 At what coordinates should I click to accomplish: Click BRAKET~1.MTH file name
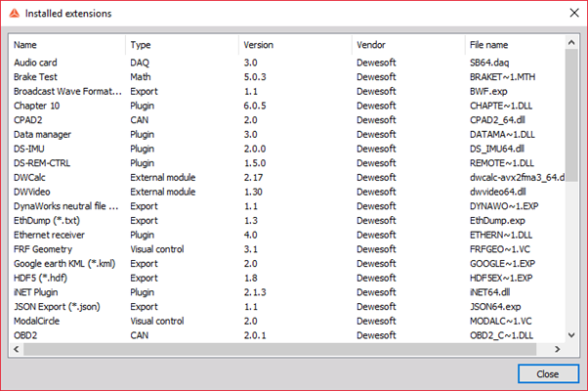point(502,77)
